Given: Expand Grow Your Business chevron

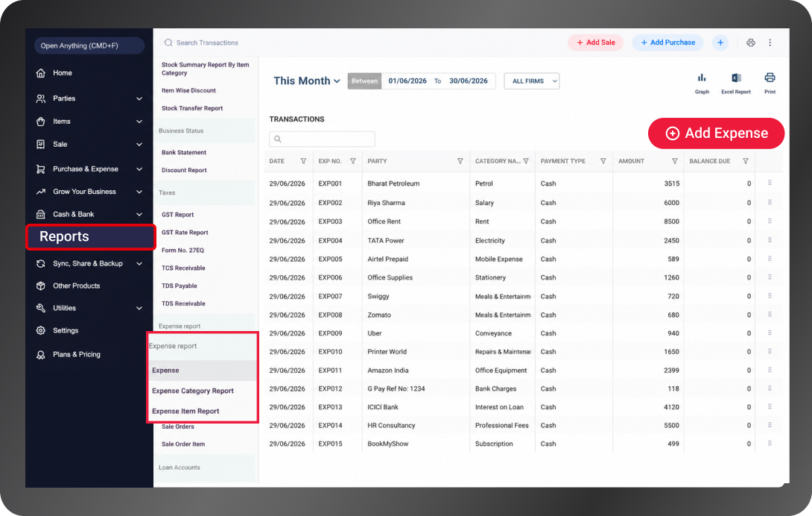Looking at the screenshot, I should (x=139, y=192).
